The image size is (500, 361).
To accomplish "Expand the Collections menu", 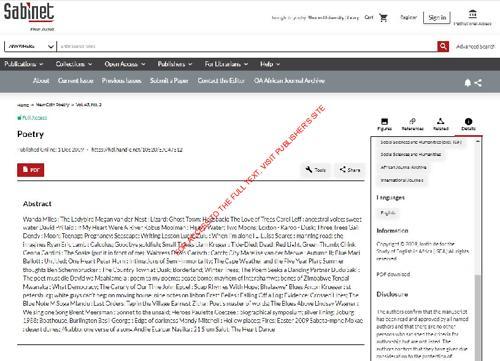I will (x=74, y=64).
